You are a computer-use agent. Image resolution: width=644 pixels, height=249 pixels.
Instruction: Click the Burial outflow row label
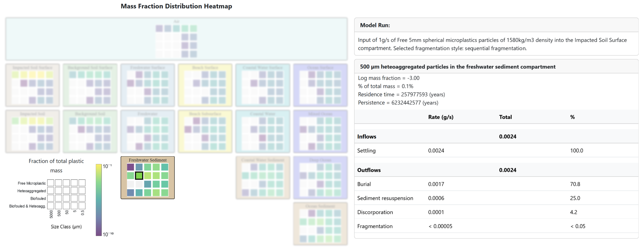(364, 184)
